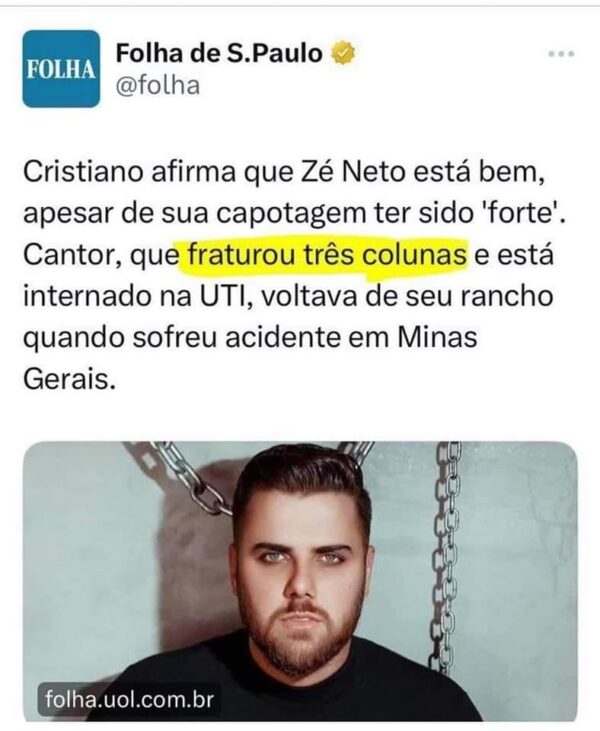
Task: Click the word 'Cantor,' in the post
Action: [73, 256]
